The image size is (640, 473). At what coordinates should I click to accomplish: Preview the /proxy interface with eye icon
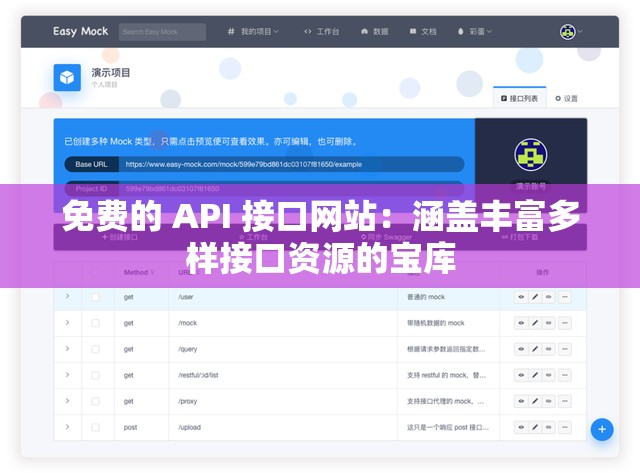click(521, 402)
